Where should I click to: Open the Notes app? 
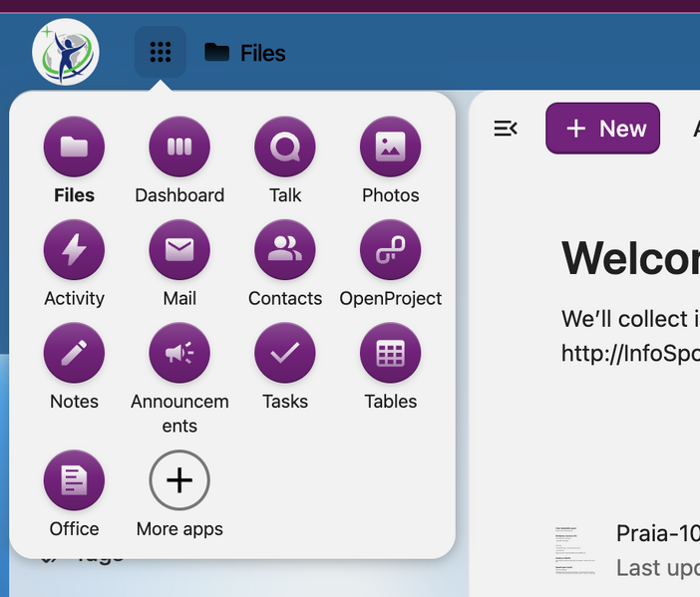pyautogui.click(x=74, y=353)
